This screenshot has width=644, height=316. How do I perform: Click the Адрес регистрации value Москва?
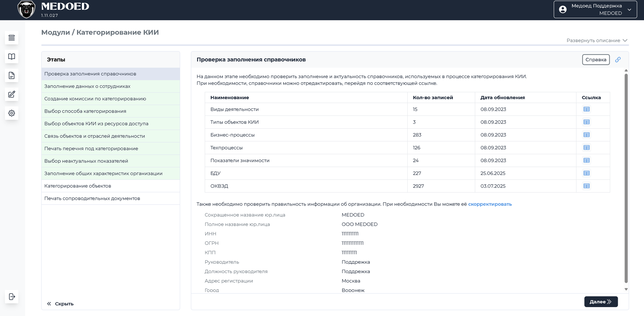pyautogui.click(x=351, y=281)
